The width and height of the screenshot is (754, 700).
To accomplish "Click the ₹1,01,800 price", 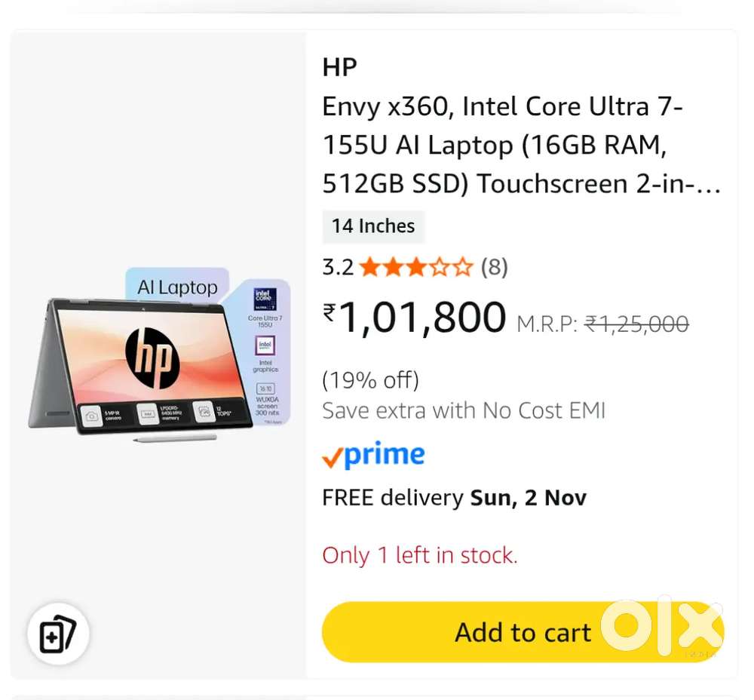I will (415, 317).
